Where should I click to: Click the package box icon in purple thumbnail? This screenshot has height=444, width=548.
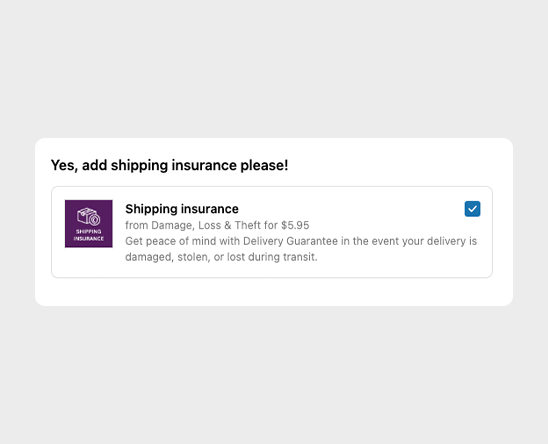coord(88,217)
